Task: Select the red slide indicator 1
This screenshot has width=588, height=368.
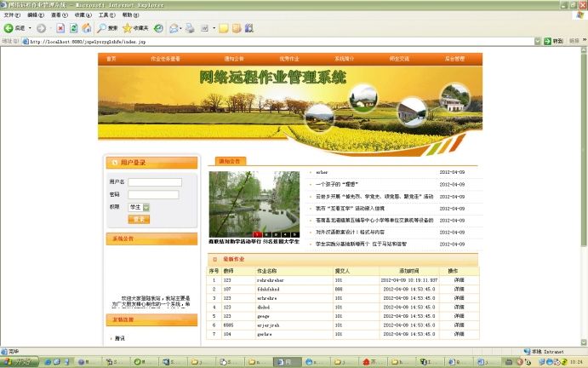Action: [x=257, y=235]
